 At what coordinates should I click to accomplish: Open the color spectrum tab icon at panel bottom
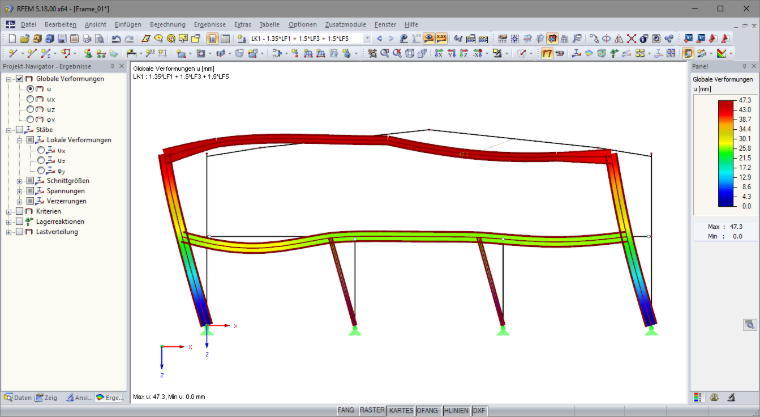pos(697,397)
